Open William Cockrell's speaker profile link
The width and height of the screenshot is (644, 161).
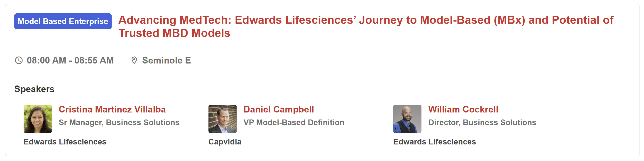(x=463, y=109)
